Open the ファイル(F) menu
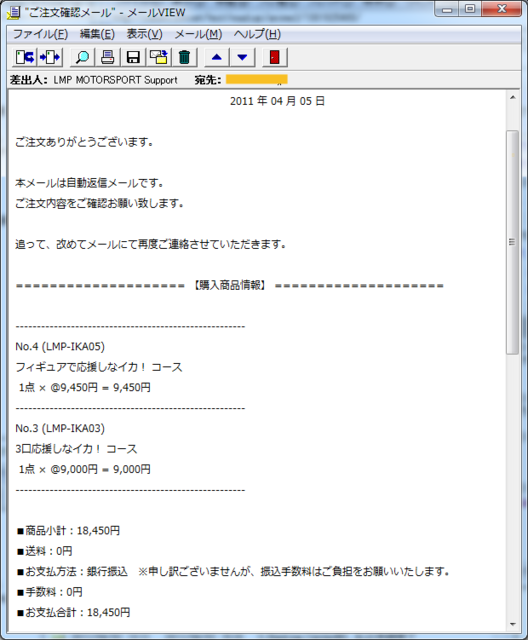 click(40, 34)
